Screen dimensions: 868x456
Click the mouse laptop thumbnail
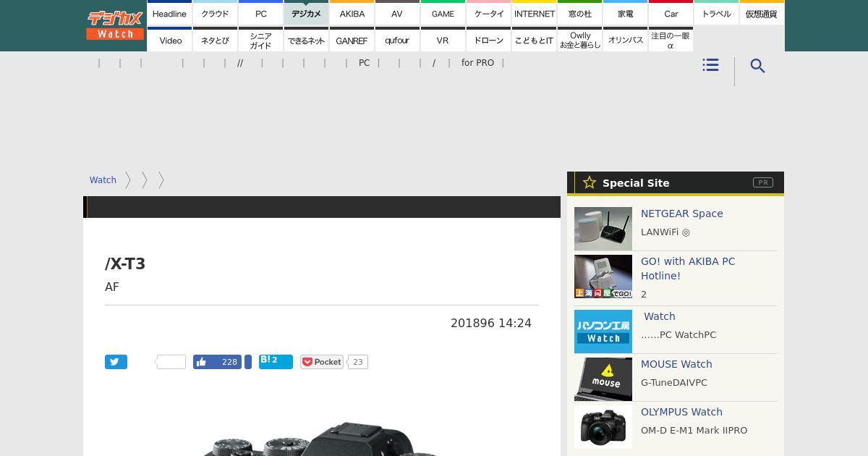tap(603, 379)
